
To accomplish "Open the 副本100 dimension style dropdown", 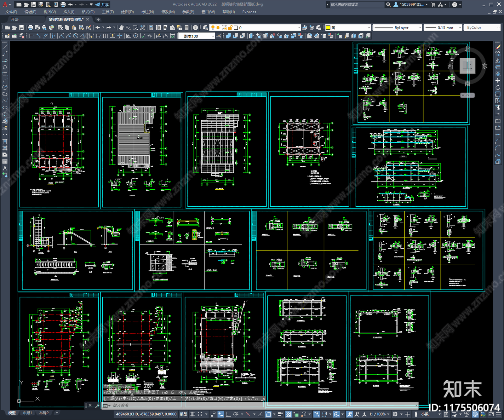I will 197,36.
